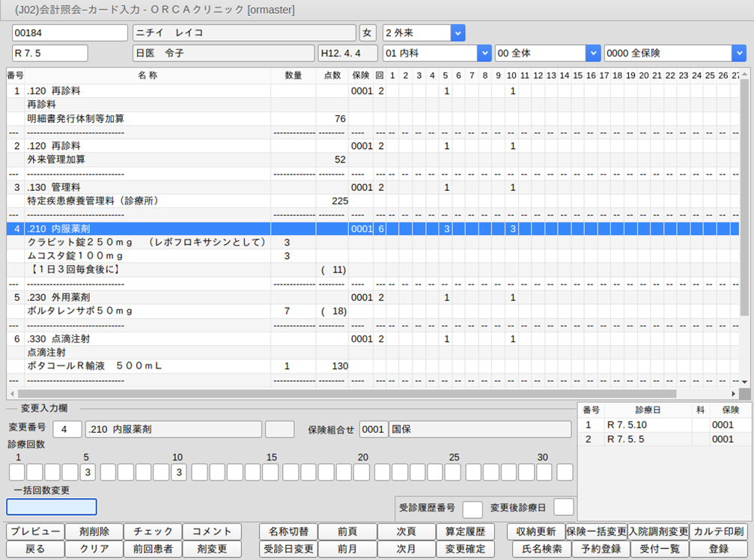This screenshot has width=754, height=560.
Task: Click the 受診履歴番号 input box
Action: click(472, 509)
